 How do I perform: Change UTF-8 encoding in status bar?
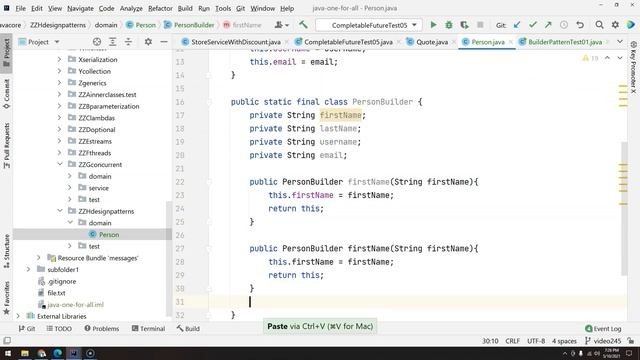(x=536, y=341)
